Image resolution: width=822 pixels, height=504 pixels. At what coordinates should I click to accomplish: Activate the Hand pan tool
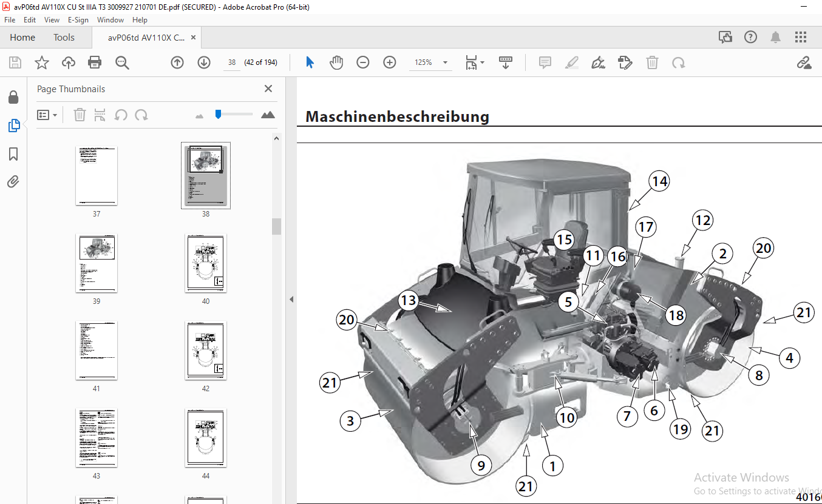point(336,62)
